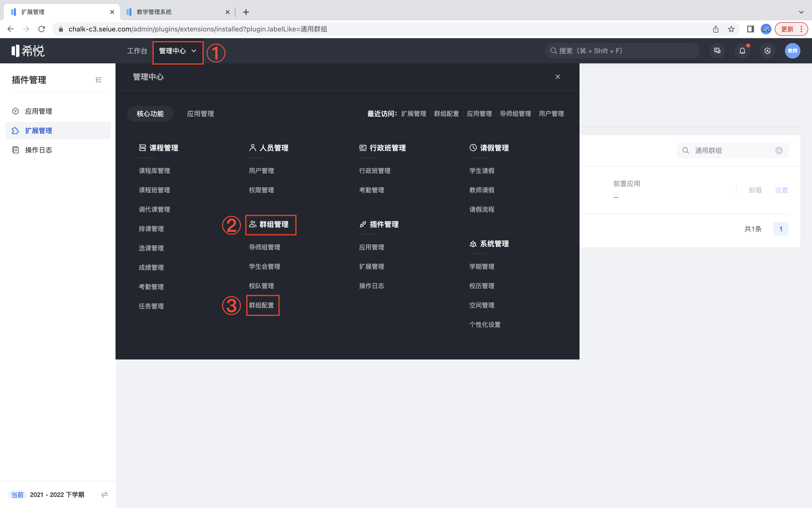The width and height of the screenshot is (812, 508).
Task: Open 扩展管理 under 插件管理 section
Action: point(371,266)
